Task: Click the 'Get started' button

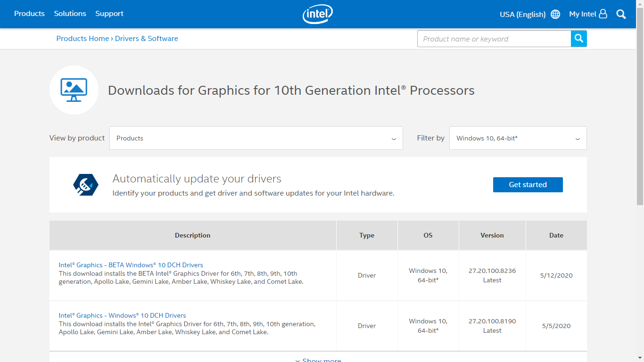Action: pyautogui.click(x=528, y=184)
